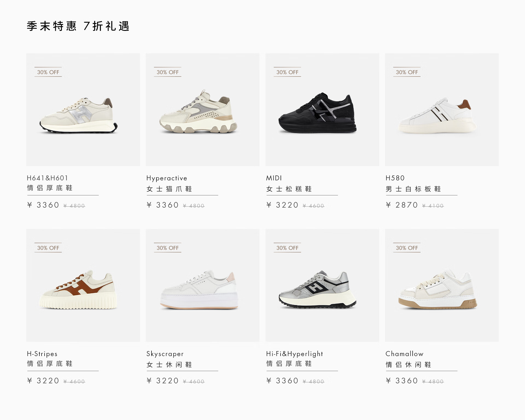
Task: Open the silver Hi-Fi&Hyperlight sneaker image
Action: [x=322, y=285]
